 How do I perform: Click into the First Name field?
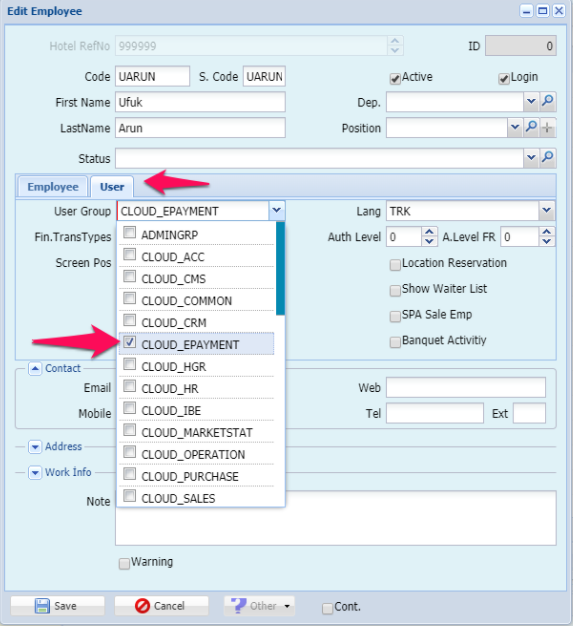point(200,102)
